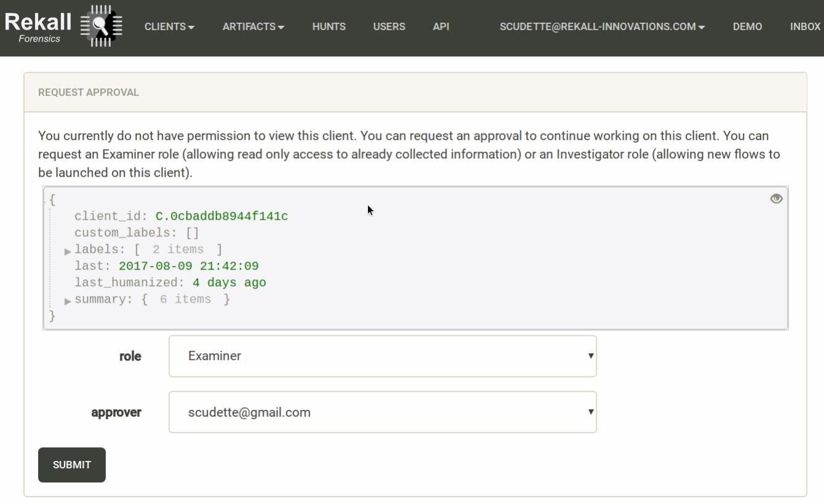Open the approver dropdown showing scudette@gmail.com
This screenshot has height=504, width=824.
click(x=382, y=412)
